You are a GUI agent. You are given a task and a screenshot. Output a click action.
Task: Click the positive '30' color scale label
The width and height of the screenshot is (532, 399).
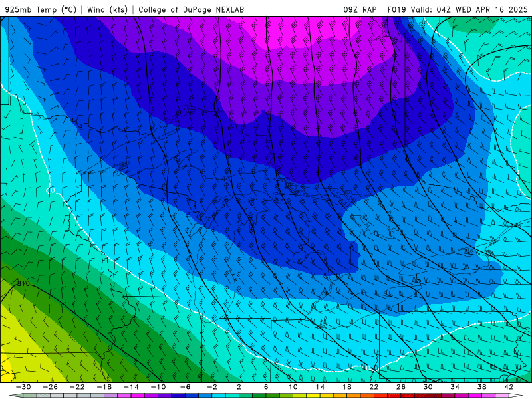428,387
